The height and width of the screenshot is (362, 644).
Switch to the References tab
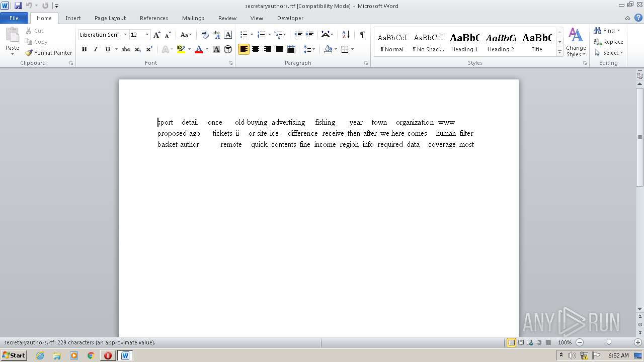tap(154, 18)
